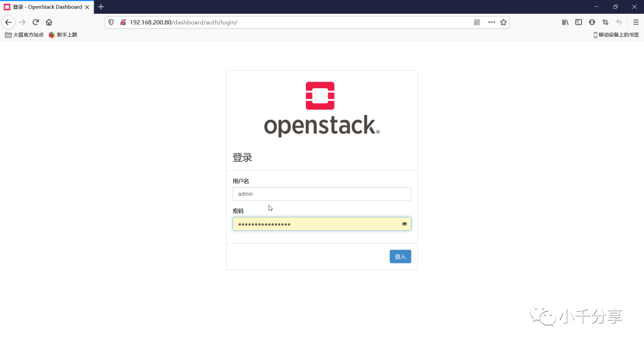The width and height of the screenshot is (644, 345).
Task: Click the 密码 label
Action: [238, 211]
